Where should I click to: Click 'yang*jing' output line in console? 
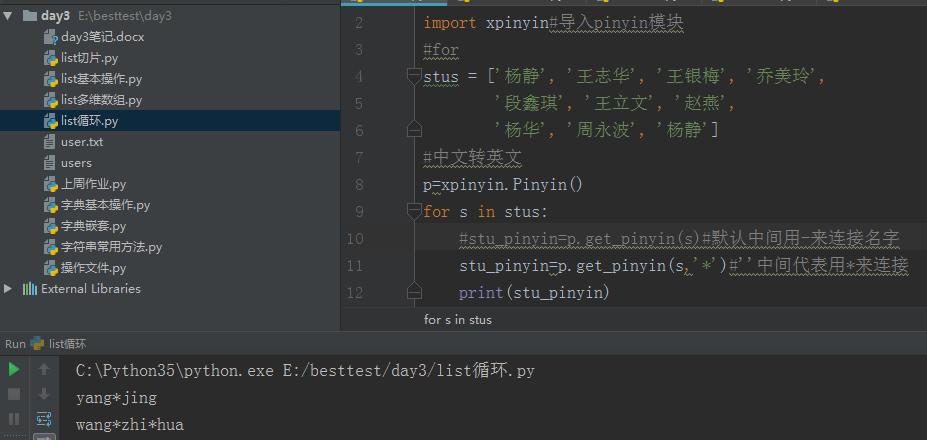(x=116, y=398)
